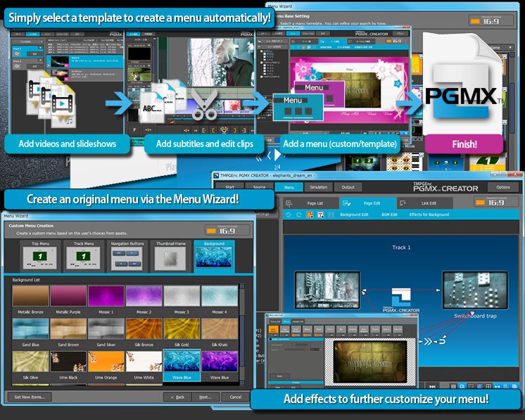Switch to the Page List tab
525x420 pixels.
click(310, 203)
